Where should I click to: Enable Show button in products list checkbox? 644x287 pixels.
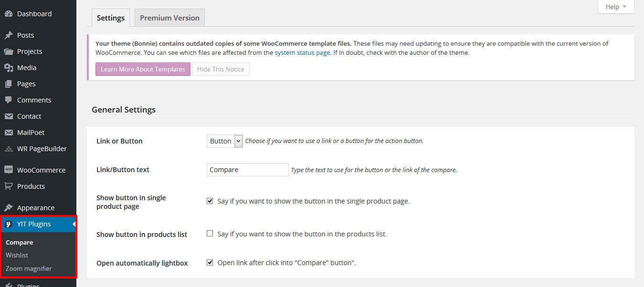coord(210,234)
